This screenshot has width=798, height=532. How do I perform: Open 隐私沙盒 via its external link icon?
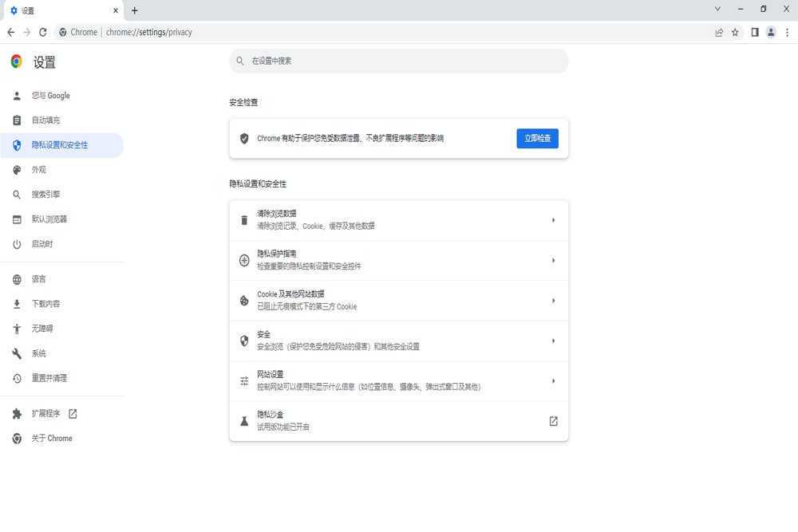(x=553, y=420)
